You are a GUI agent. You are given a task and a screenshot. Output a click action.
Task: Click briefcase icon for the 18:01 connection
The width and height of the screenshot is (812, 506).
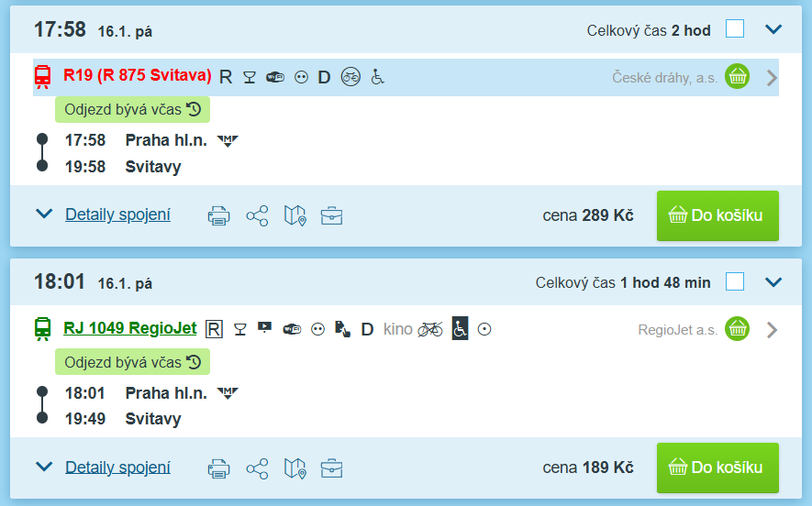331,468
